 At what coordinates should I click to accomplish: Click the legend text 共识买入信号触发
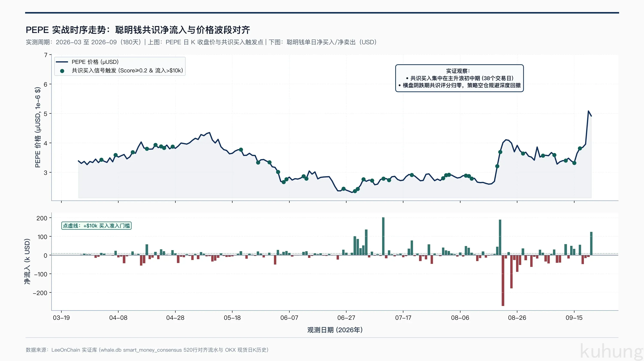[128, 70]
